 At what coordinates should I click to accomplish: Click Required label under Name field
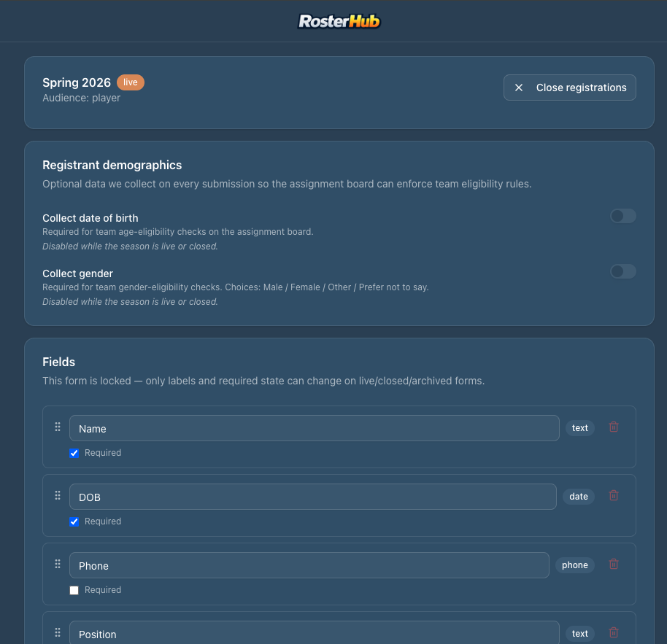(x=103, y=453)
